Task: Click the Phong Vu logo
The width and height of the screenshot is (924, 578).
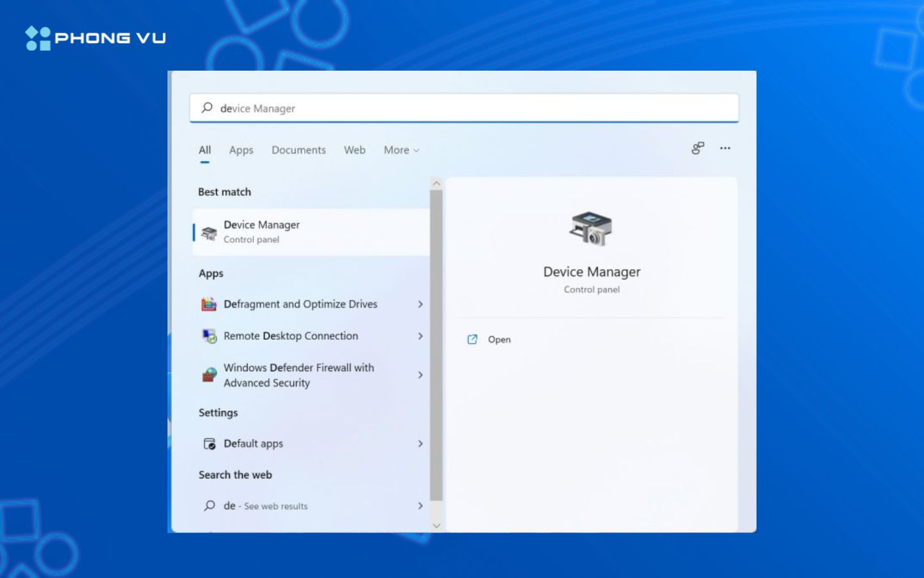Action: 95,38
